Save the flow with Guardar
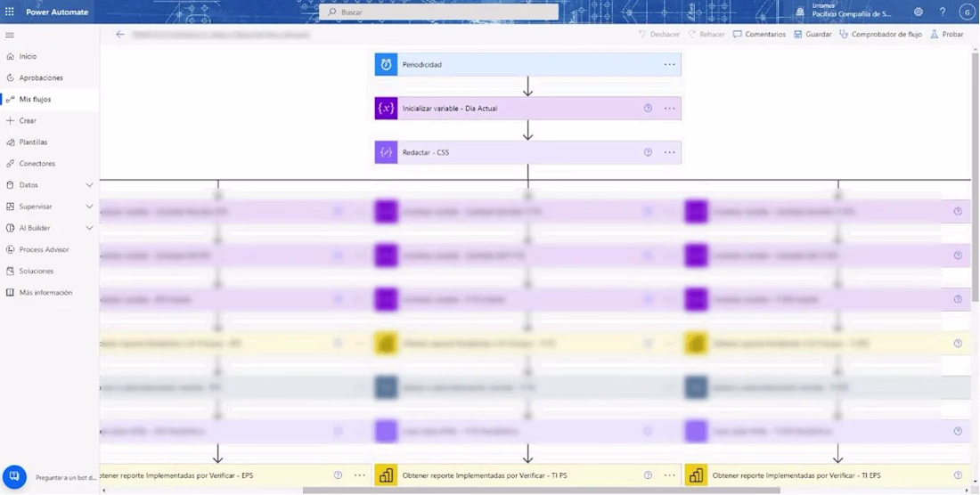This screenshot has width=980, height=495. (813, 35)
